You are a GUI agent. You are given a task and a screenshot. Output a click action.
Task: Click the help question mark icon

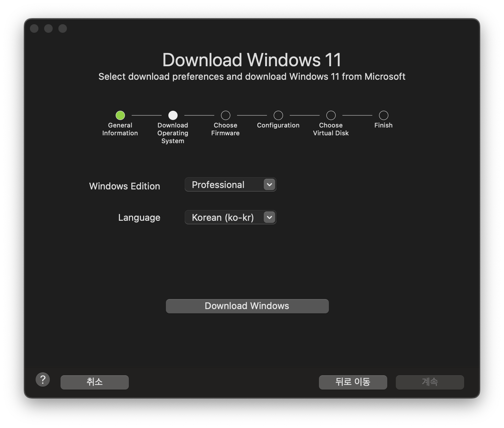(x=43, y=380)
